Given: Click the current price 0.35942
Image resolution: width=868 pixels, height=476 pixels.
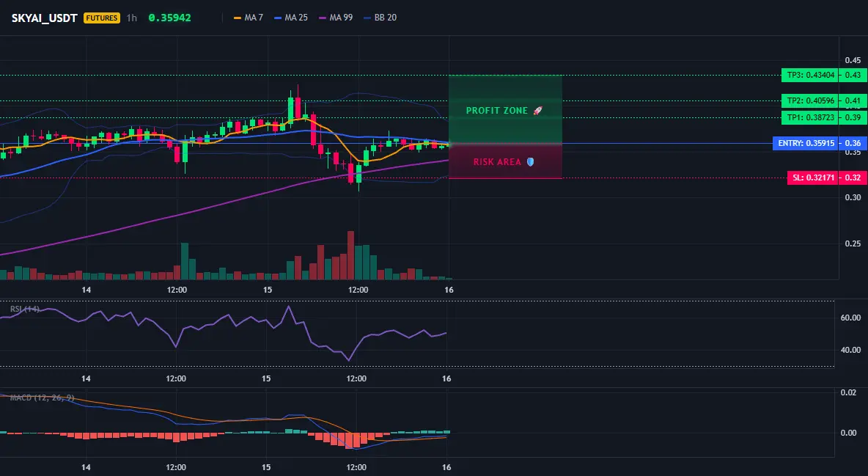Looking at the screenshot, I should (x=169, y=18).
